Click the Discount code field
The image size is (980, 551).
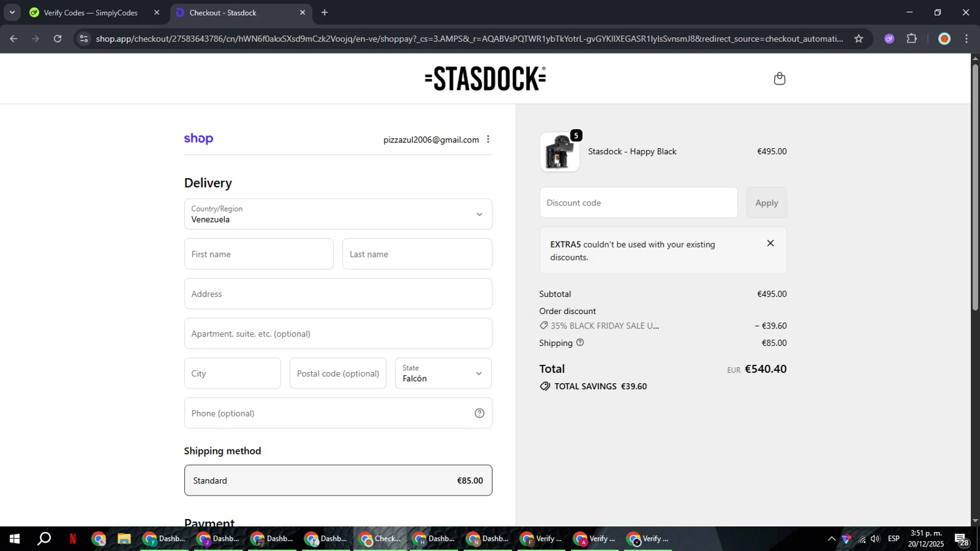pyautogui.click(x=638, y=202)
